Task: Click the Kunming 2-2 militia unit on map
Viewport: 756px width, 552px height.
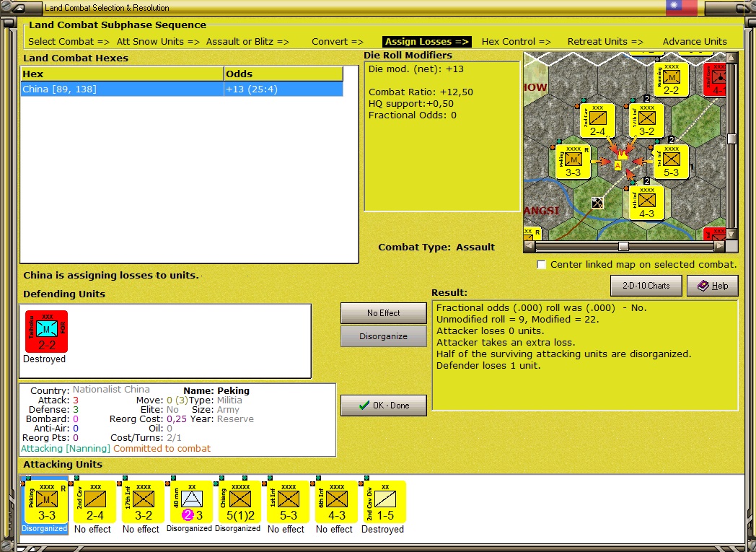Action: click(671, 79)
